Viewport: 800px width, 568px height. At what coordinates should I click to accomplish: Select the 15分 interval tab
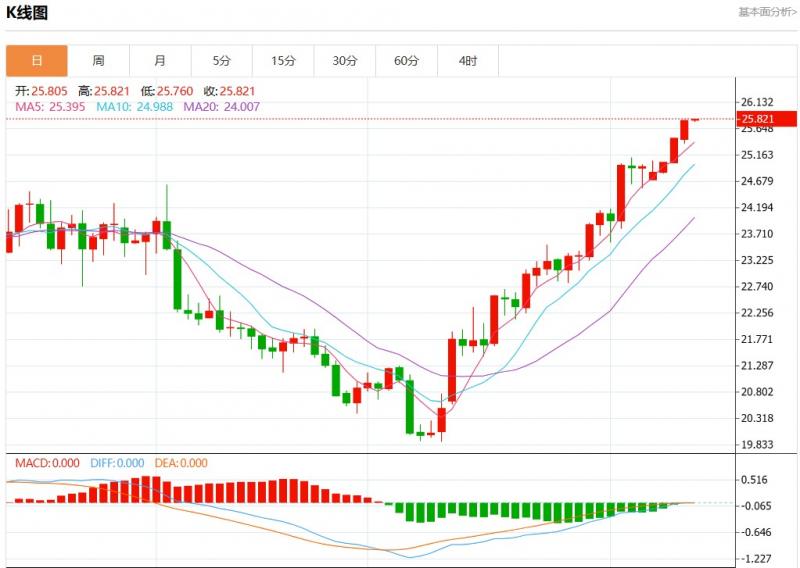pos(283,61)
